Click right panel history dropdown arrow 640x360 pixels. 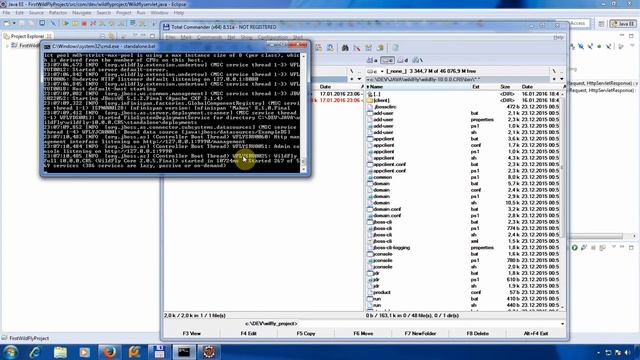(x=562, y=79)
